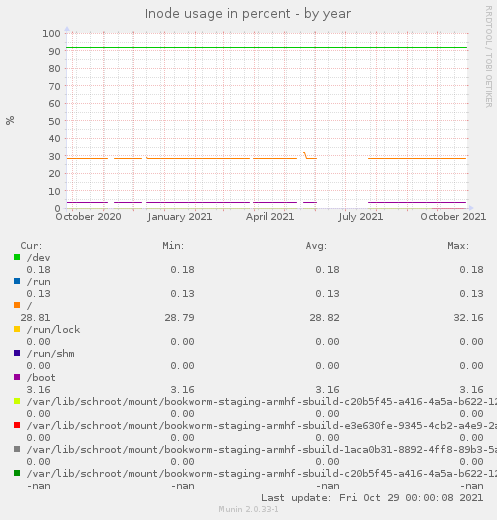Click the /run/shm legend label

pos(50,354)
